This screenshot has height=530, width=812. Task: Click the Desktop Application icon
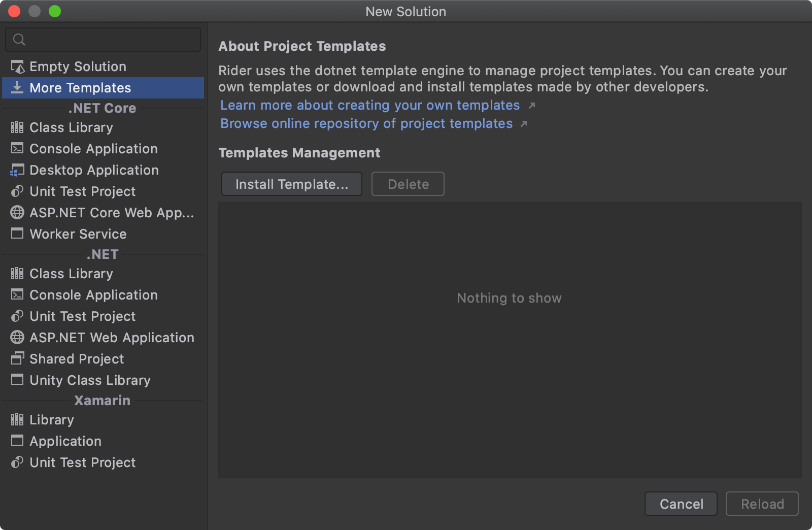click(17, 170)
